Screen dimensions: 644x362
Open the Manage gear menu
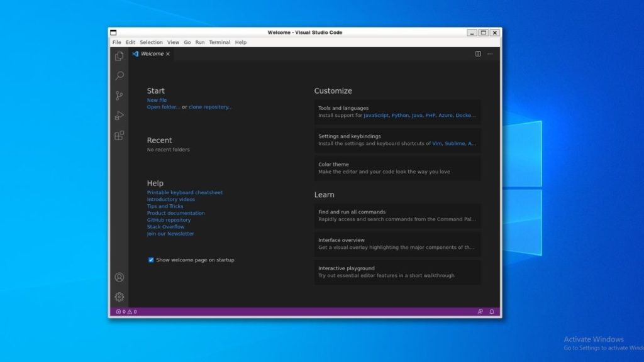click(119, 297)
